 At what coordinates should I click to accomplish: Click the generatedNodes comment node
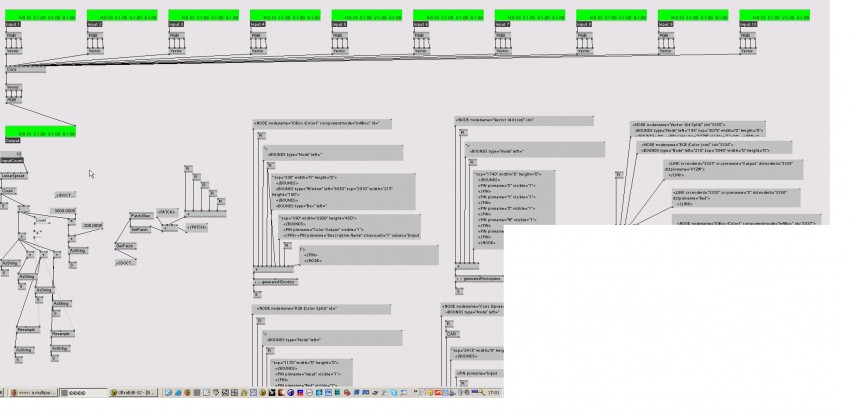(x=280, y=282)
